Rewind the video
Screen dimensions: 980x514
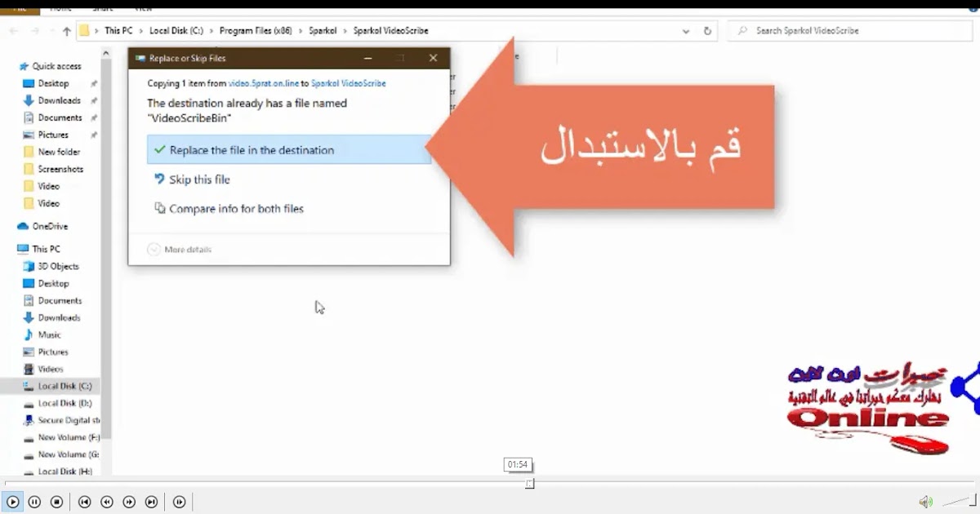(x=106, y=502)
